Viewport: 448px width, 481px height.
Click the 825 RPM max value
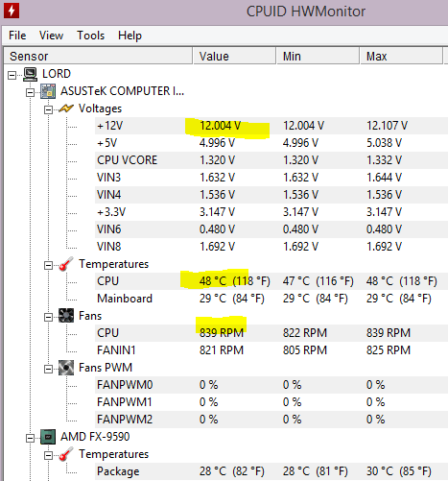389,350
